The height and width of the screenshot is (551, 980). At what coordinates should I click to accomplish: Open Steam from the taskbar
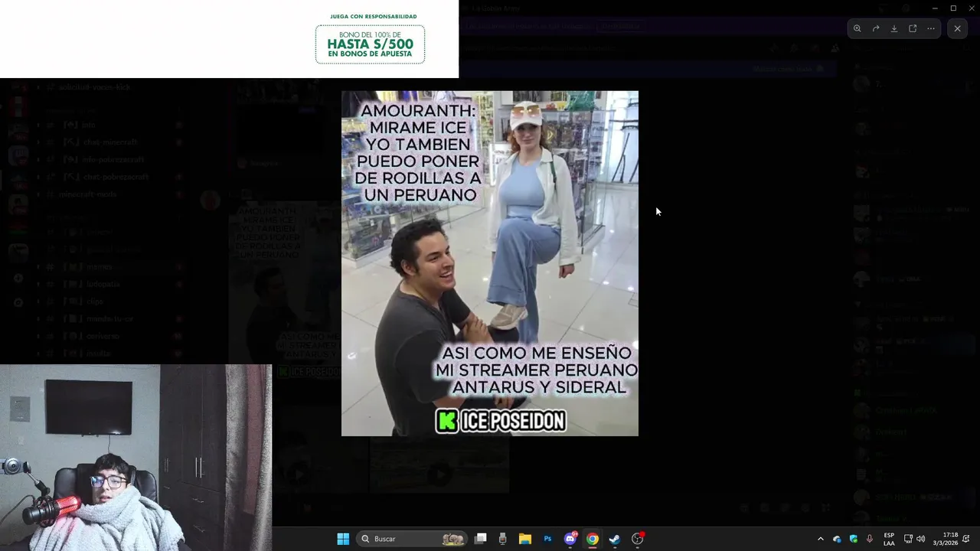point(614,539)
